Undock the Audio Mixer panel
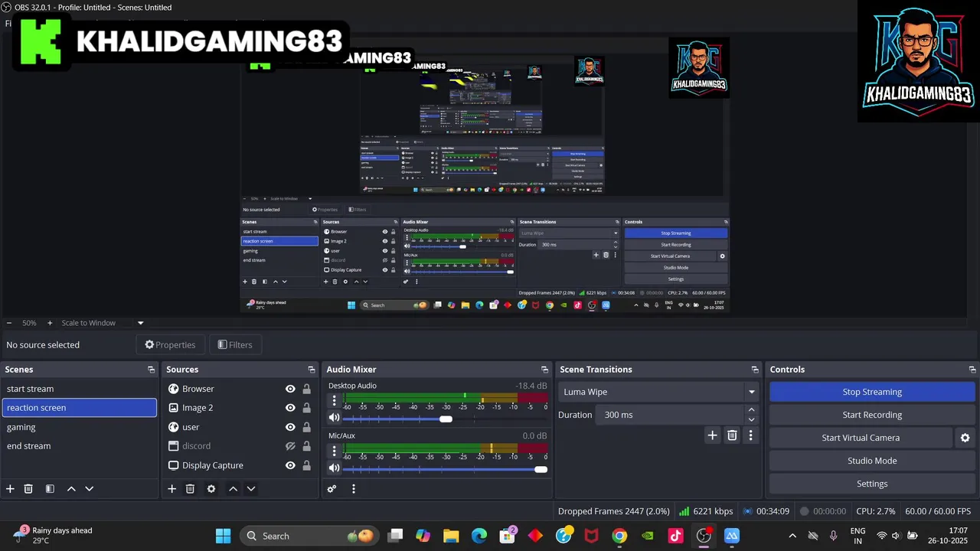The height and width of the screenshot is (551, 980). click(x=544, y=370)
